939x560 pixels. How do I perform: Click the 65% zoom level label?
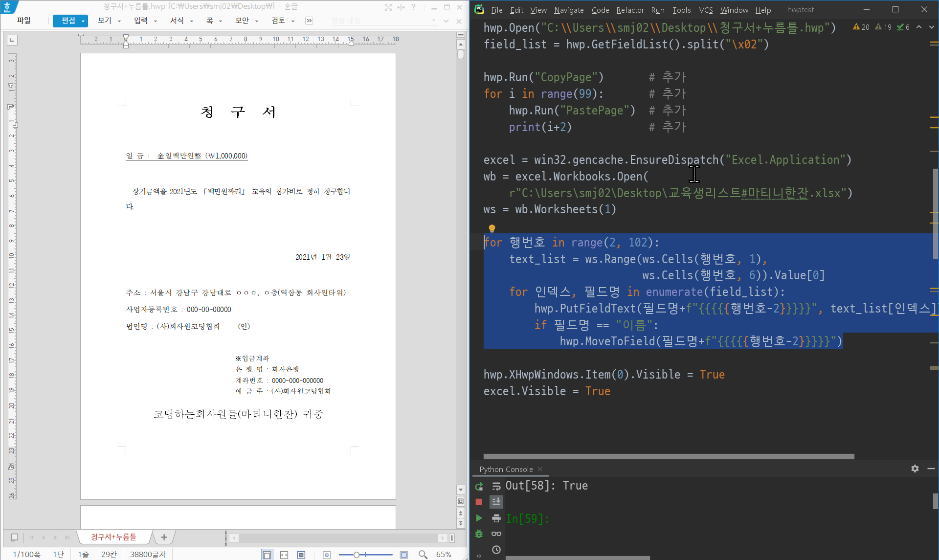444,555
